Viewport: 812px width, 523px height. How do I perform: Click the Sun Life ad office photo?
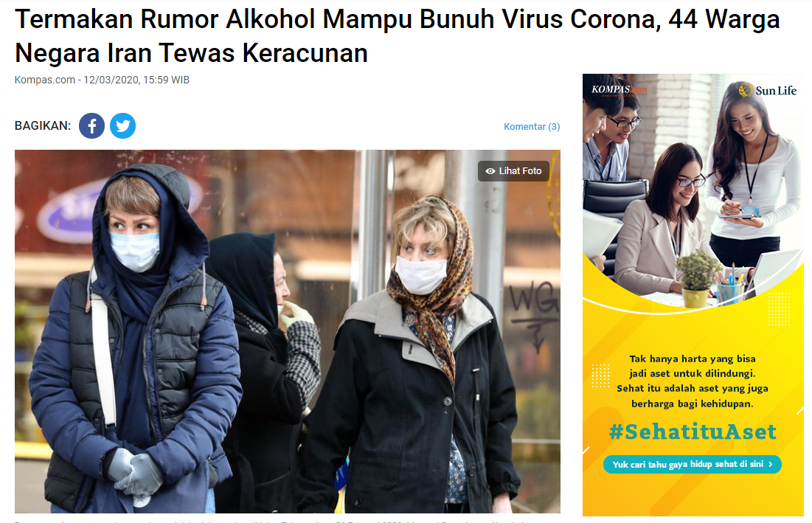click(x=693, y=192)
